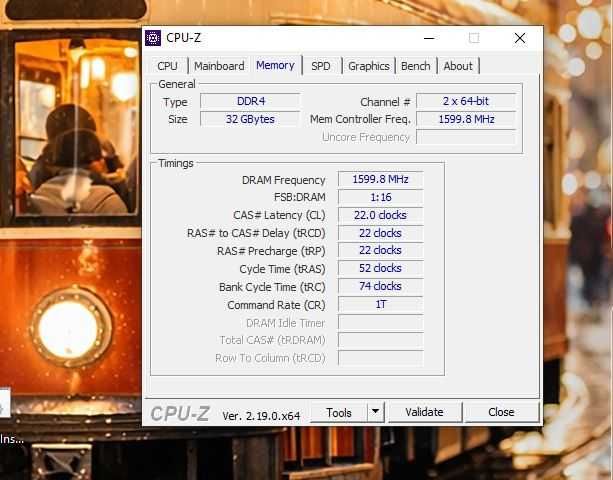Switch to the SPD tab
Screen dimensions: 613x480
321,66
